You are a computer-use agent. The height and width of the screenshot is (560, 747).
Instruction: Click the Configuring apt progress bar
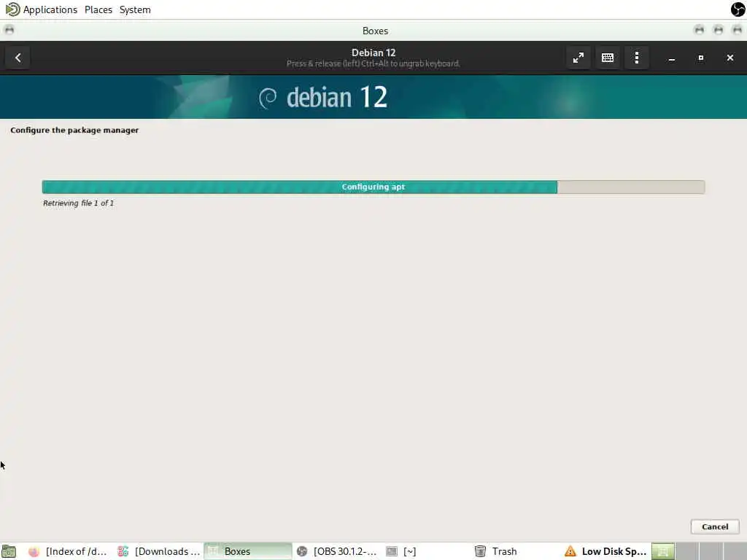[x=373, y=187]
